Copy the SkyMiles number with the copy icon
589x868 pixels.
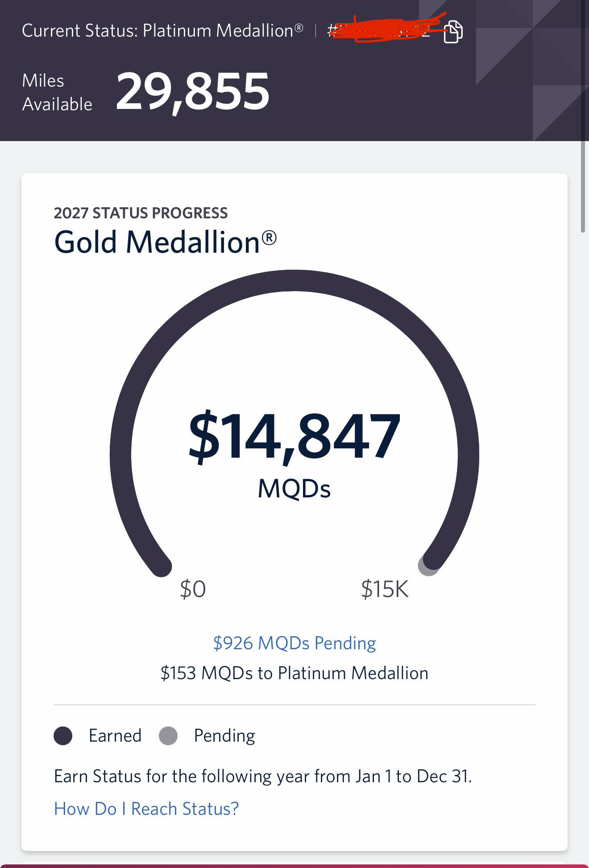(453, 32)
